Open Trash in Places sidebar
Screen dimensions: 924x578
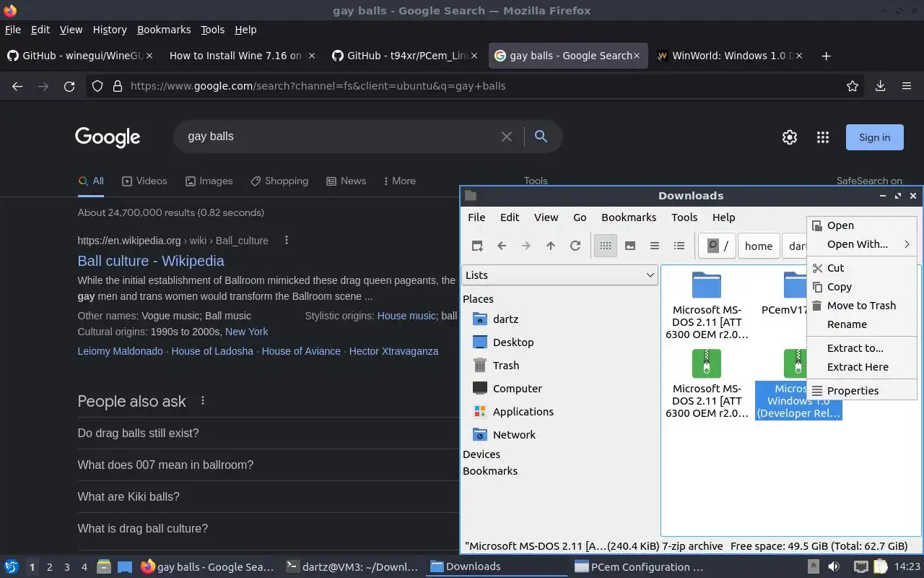pyautogui.click(x=506, y=365)
